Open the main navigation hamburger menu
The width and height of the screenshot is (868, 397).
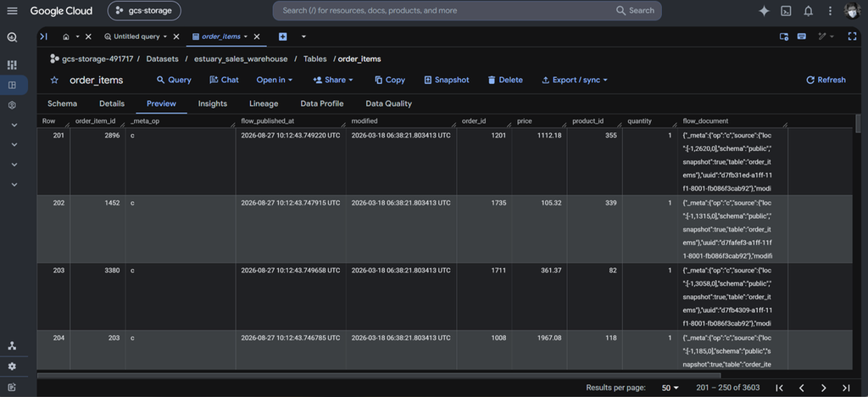click(12, 11)
